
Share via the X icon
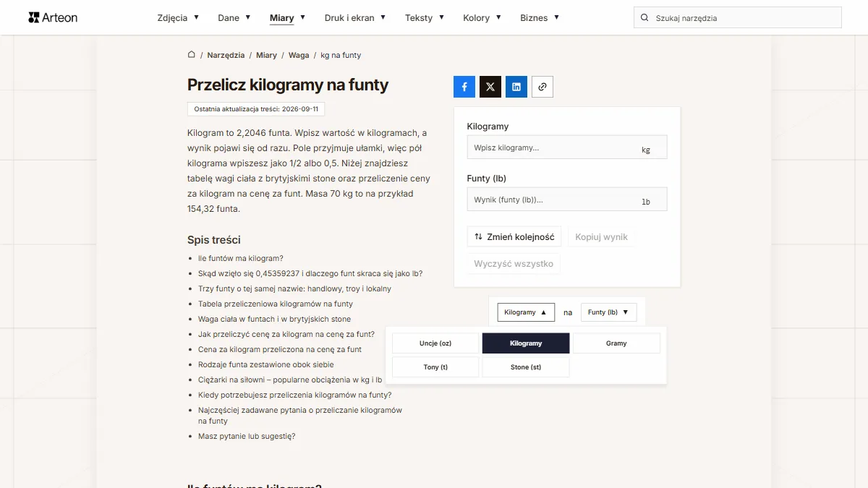pos(490,87)
